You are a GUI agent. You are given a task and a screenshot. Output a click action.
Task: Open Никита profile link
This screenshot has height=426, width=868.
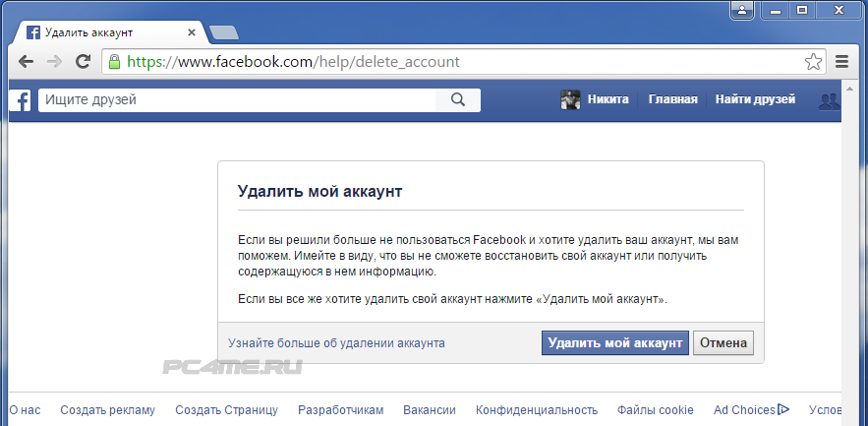pyautogui.click(x=608, y=99)
